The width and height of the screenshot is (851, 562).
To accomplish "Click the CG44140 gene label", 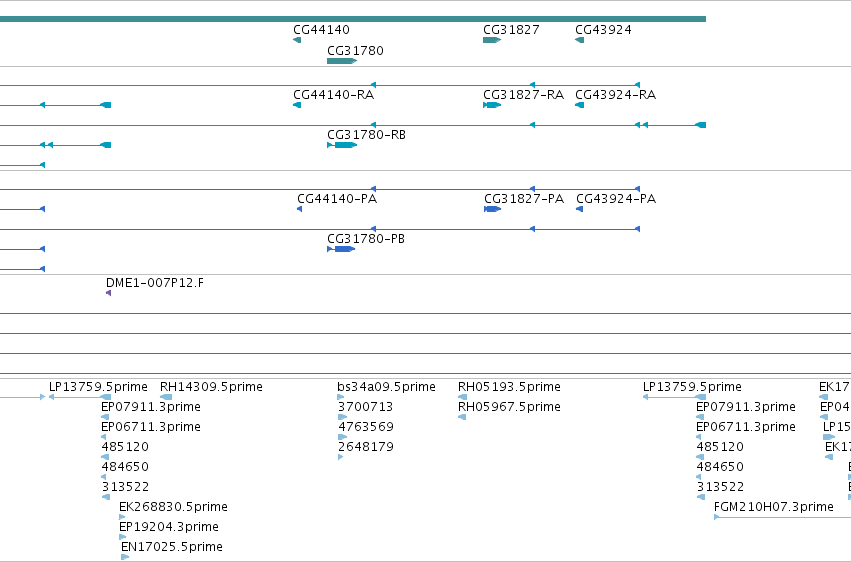I will pos(321,30).
